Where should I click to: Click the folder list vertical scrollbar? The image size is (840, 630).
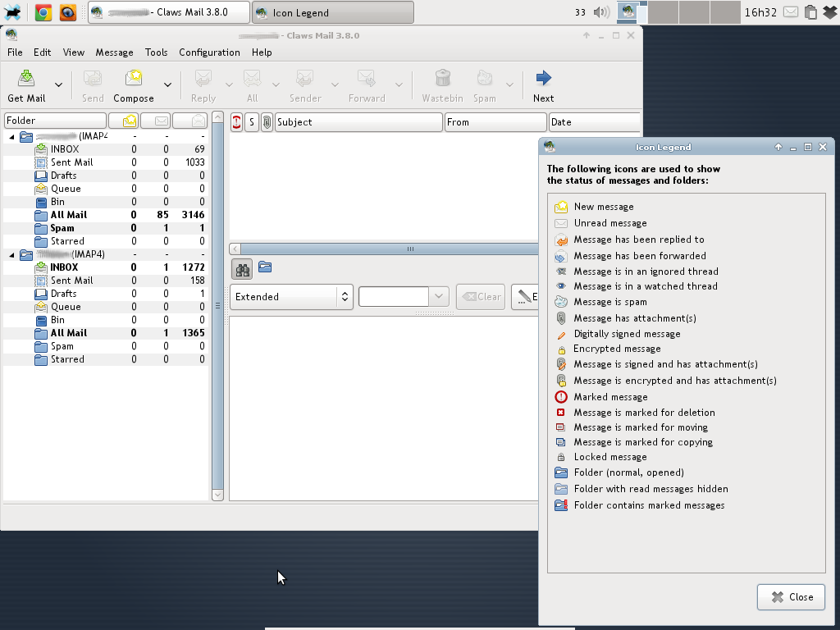(217, 306)
